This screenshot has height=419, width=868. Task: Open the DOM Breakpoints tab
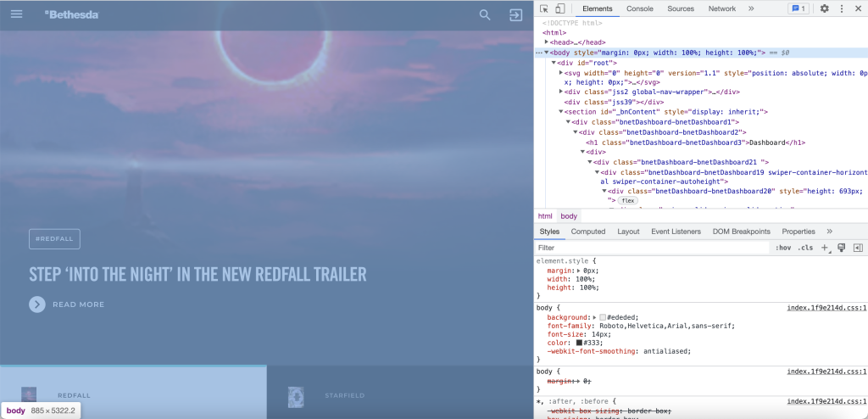tap(741, 231)
